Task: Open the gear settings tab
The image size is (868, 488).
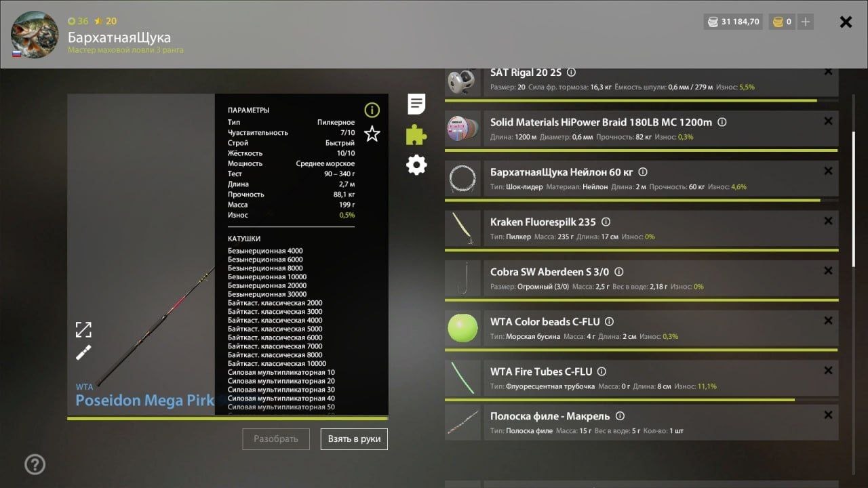Action: pos(416,165)
